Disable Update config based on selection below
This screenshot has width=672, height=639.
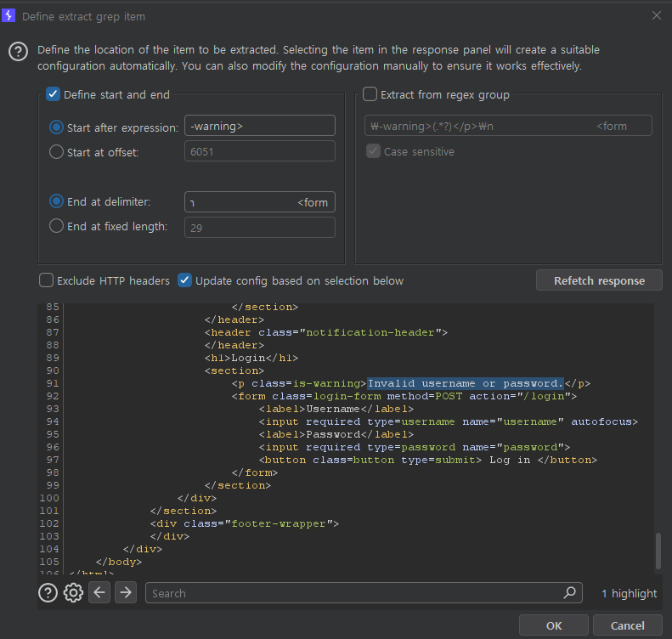[185, 280]
